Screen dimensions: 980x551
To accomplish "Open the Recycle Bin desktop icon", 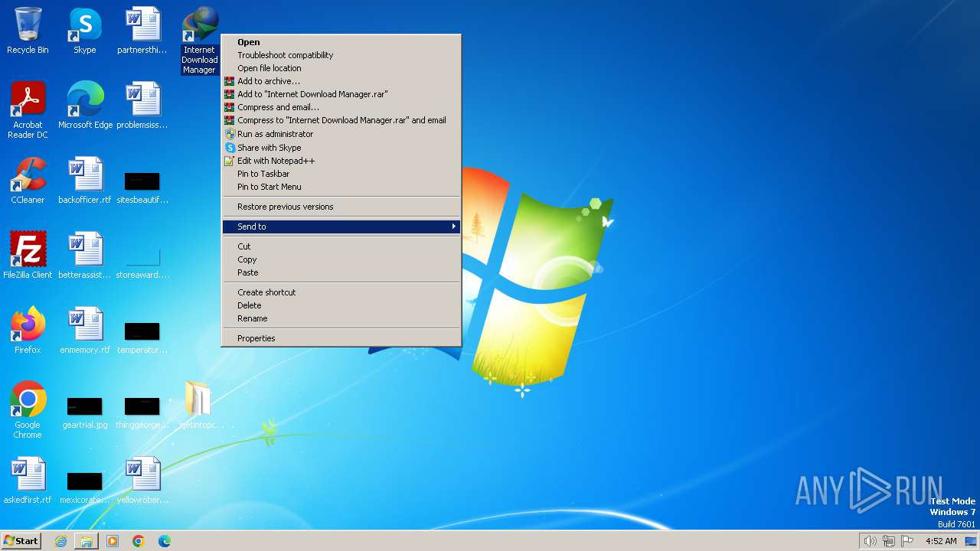I will (28, 31).
